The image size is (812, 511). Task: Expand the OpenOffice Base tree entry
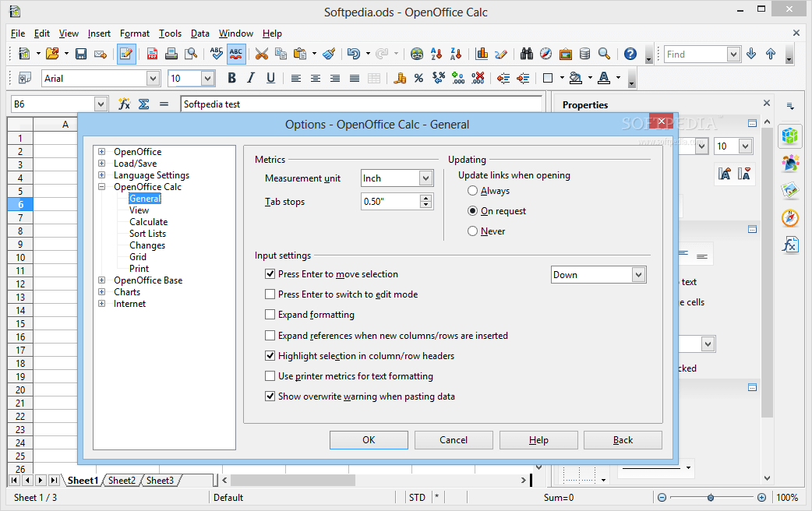[x=101, y=280]
